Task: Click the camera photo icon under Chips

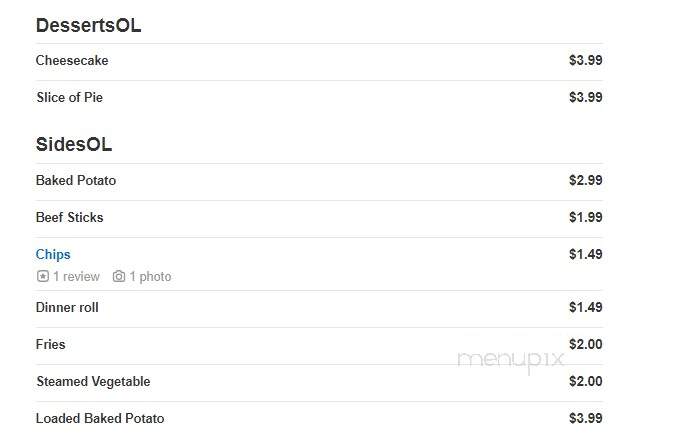Action: pyautogui.click(x=119, y=276)
